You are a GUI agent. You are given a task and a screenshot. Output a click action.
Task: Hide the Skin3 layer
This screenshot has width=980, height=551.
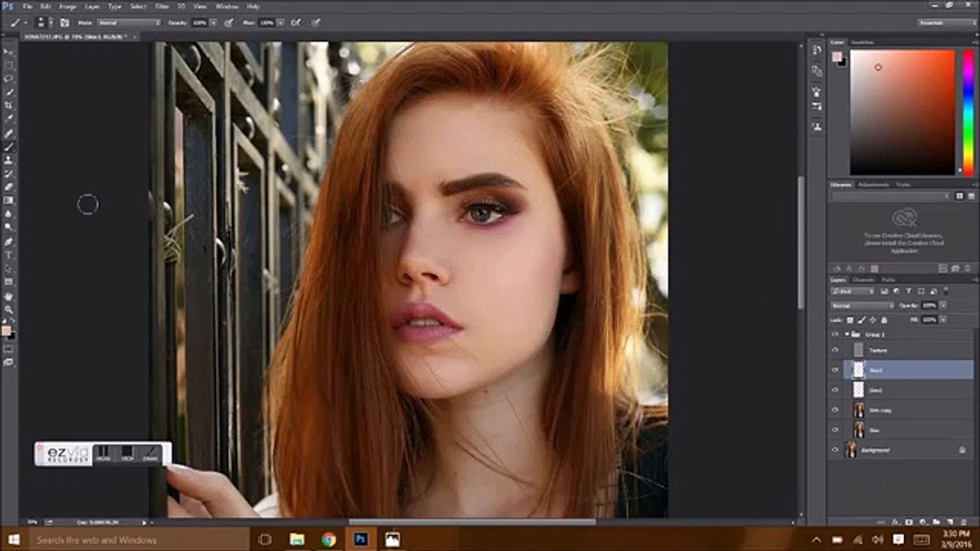[x=835, y=370]
